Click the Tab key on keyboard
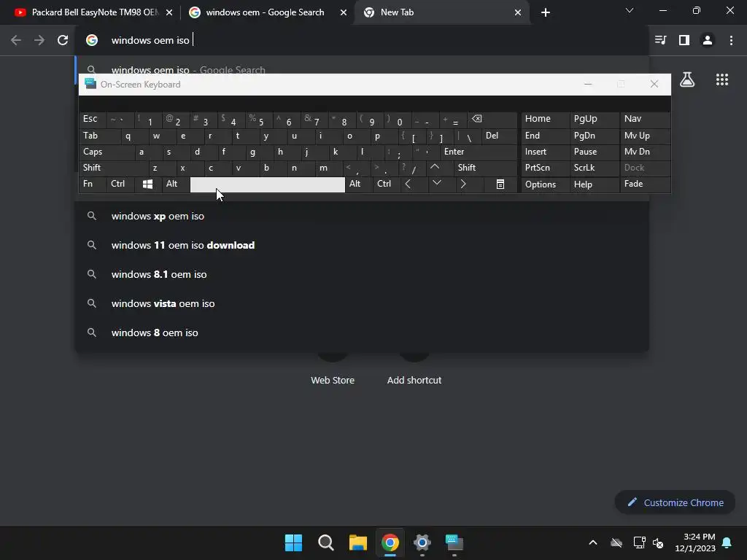The height and width of the screenshot is (560, 747). pos(99,136)
